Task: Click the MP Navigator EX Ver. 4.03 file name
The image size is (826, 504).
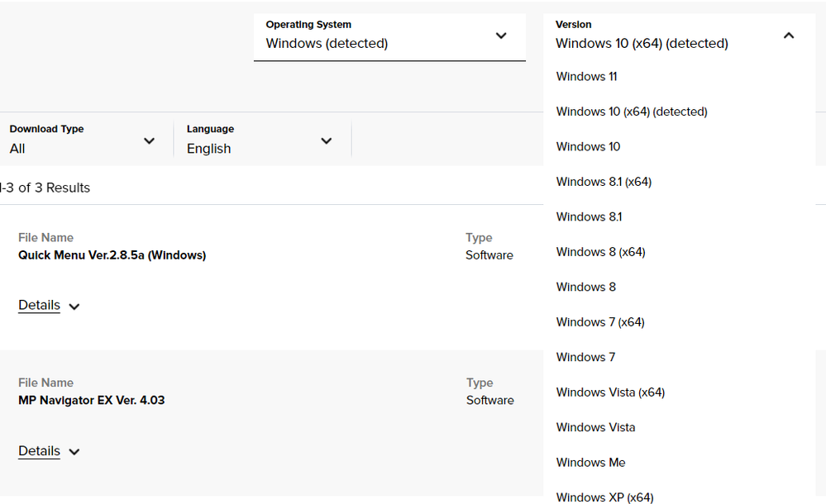Action: point(92,401)
